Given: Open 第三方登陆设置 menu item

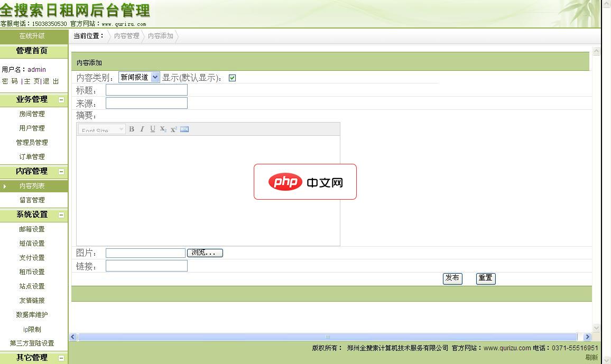Looking at the screenshot, I should (32, 343).
